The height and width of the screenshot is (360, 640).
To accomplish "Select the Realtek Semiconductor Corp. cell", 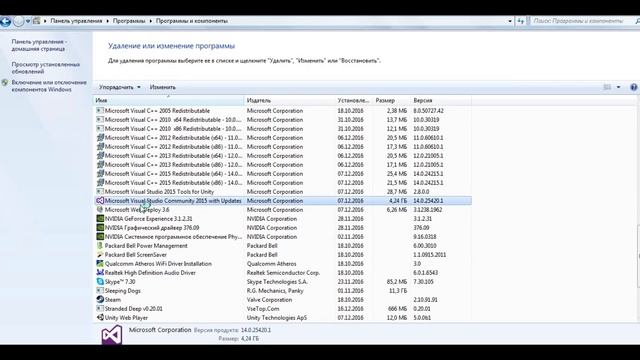I will (283, 273).
